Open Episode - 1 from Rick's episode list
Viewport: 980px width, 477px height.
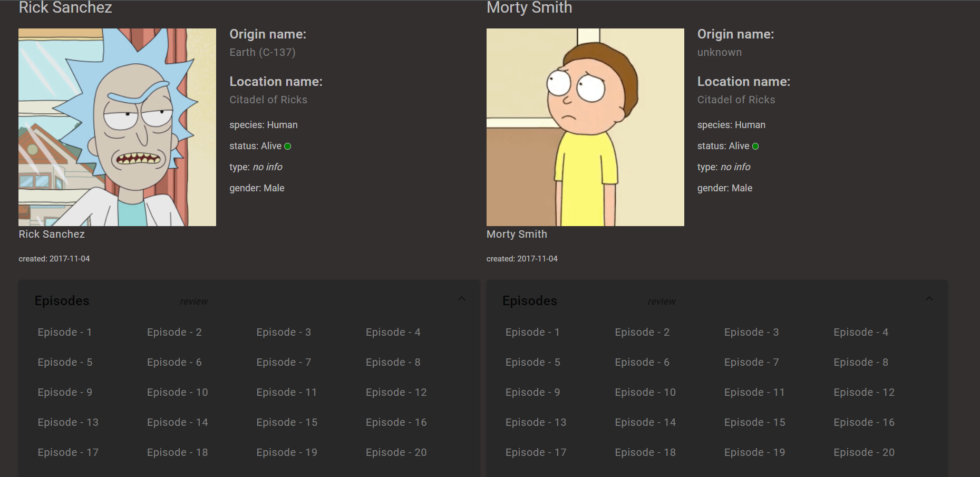(x=64, y=332)
